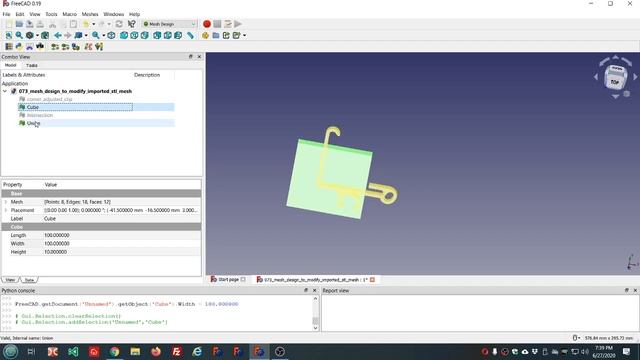
Task: Click the vrb labeled toolbar icon
Action: tap(40, 47)
